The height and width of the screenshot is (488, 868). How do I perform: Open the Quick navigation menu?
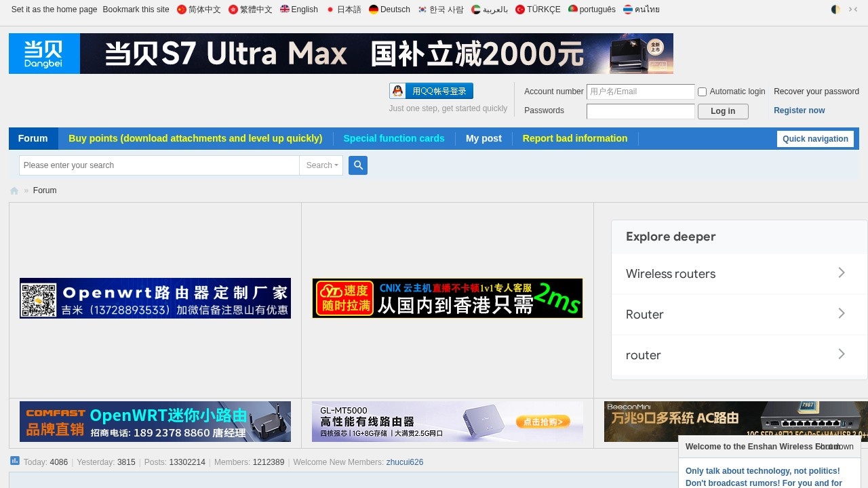tap(814, 139)
